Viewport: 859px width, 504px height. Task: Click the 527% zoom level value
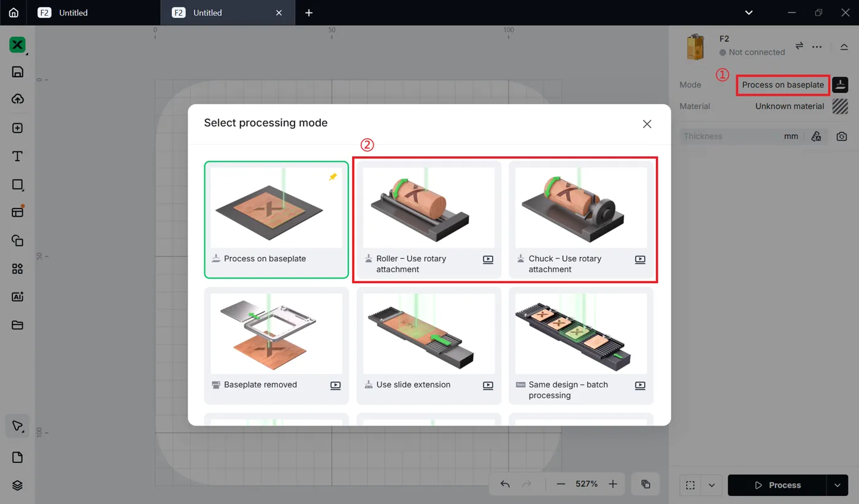point(587,484)
